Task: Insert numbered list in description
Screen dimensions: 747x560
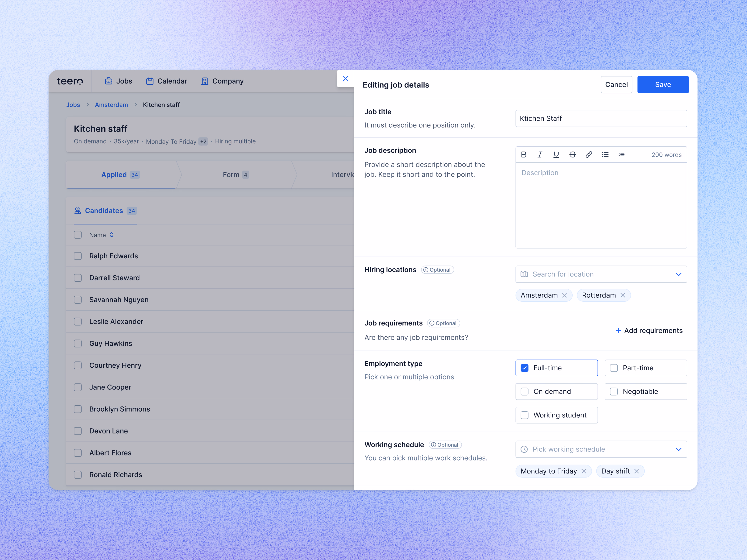Action: (x=621, y=155)
